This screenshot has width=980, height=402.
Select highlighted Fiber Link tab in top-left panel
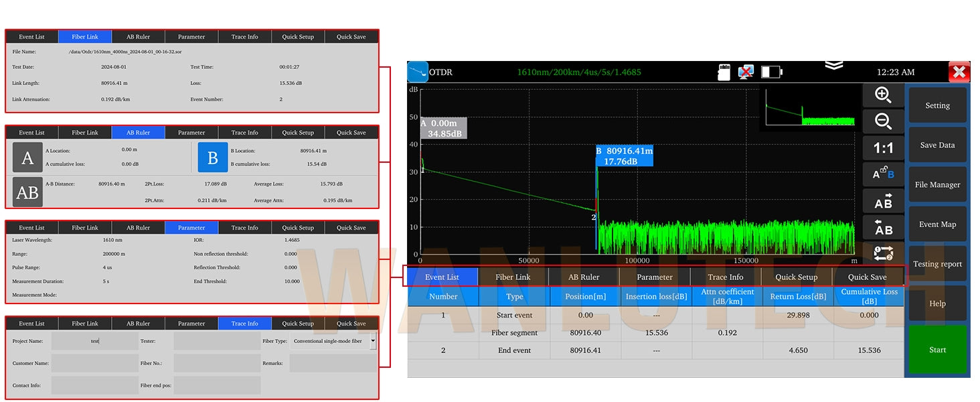point(85,37)
